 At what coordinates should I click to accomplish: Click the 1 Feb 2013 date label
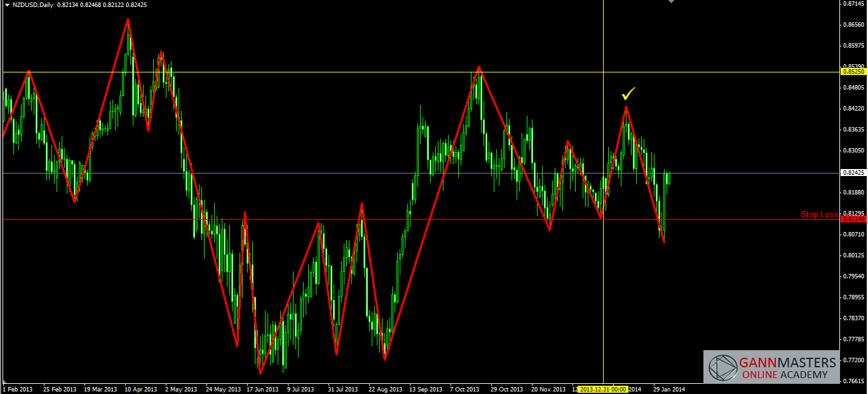[18, 389]
